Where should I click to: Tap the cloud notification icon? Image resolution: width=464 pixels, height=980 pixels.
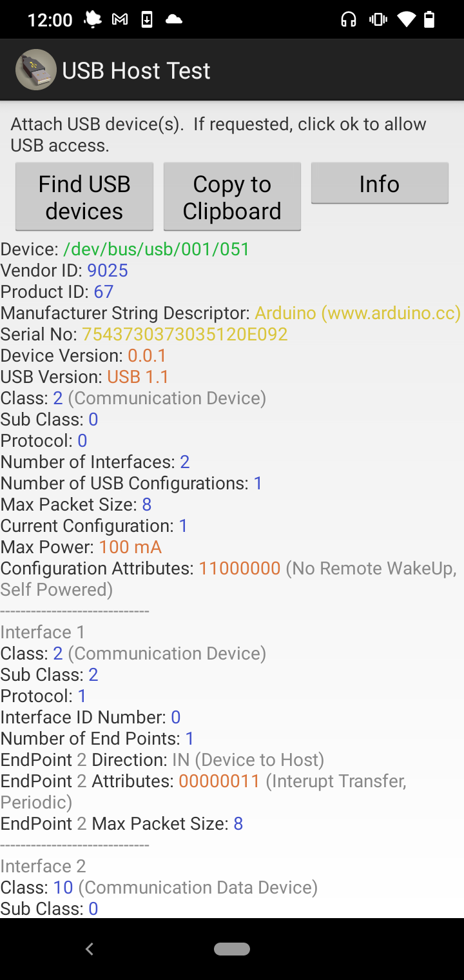tap(174, 20)
